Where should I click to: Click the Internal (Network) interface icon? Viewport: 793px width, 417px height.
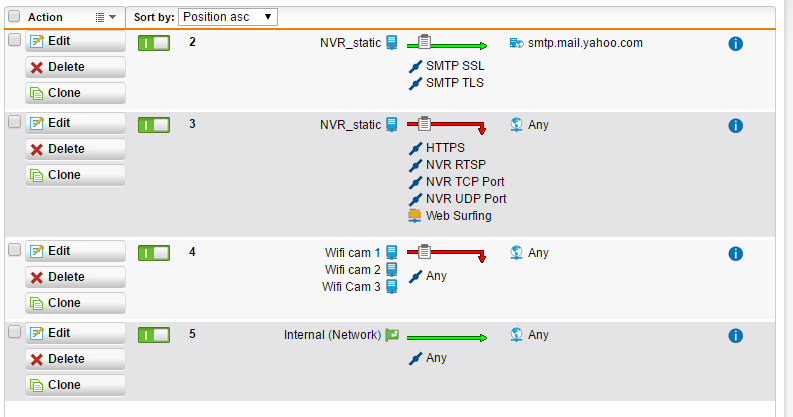click(392, 335)
